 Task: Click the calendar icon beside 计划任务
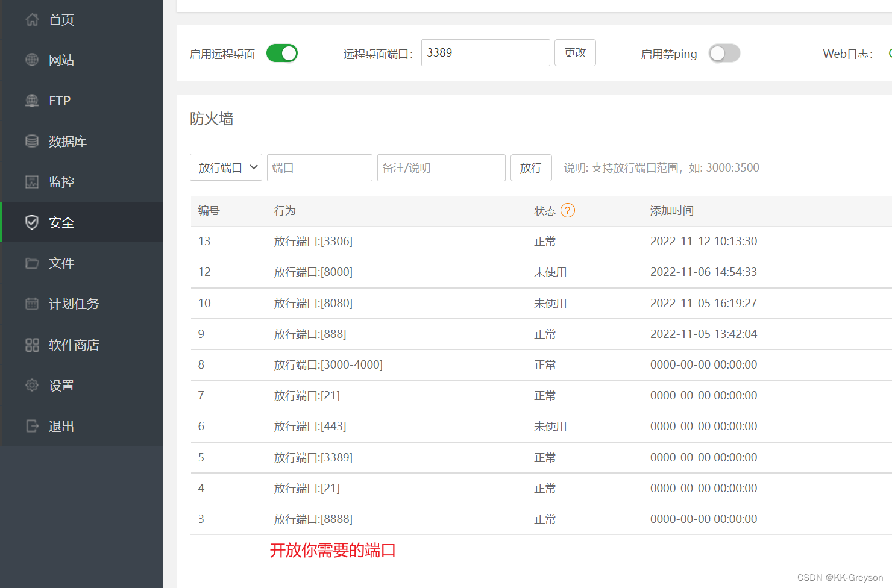(32, 304)
